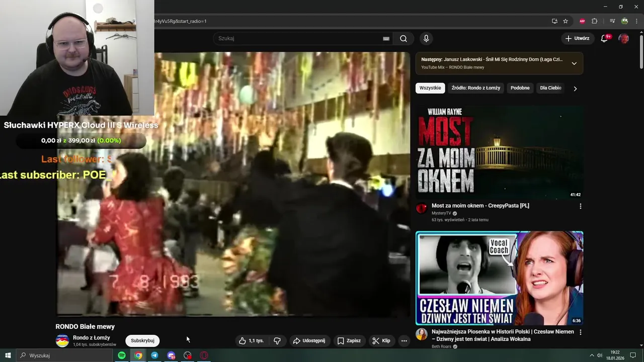Select the Dla Ciebie filter chip
Screen dimensions: 644x362
[550, 88]
